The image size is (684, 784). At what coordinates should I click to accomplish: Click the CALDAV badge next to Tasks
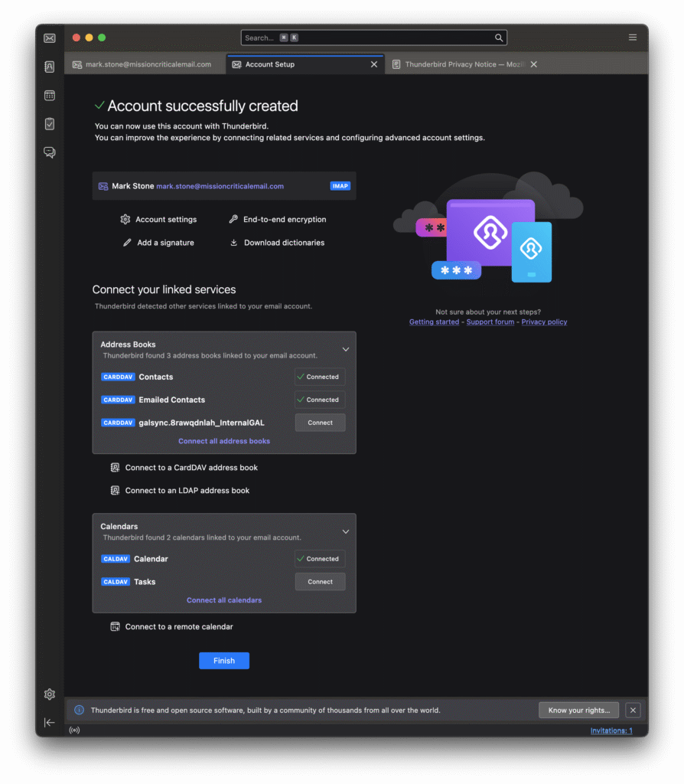tap(116, 582)
